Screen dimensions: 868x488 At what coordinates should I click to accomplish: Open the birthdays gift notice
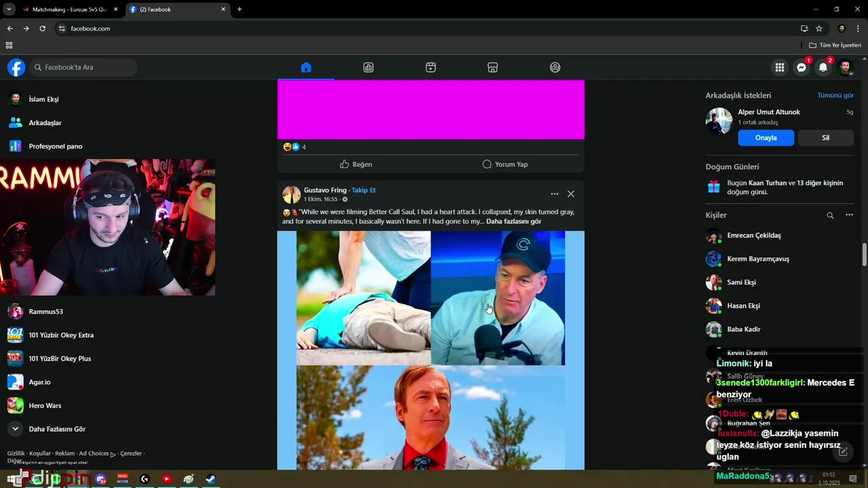point(780,187)
